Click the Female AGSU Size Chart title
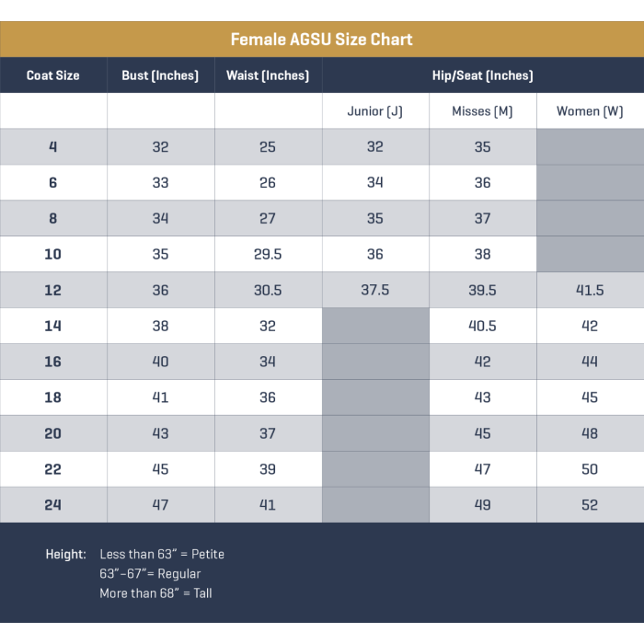This screenshot has height=644, width=644. click(321, 40)
